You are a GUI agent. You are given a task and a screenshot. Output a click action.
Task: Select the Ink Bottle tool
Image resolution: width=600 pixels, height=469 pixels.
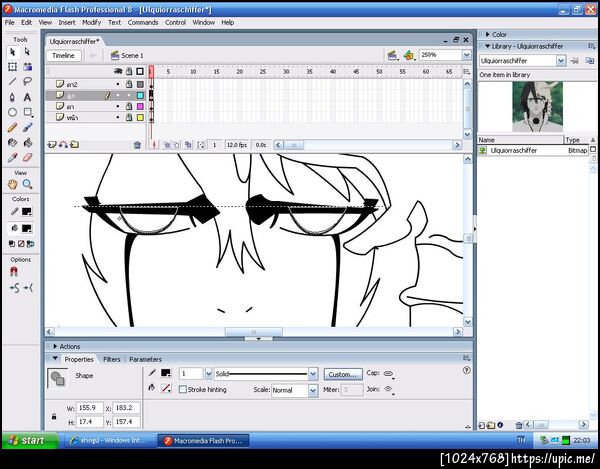(12, 143)
